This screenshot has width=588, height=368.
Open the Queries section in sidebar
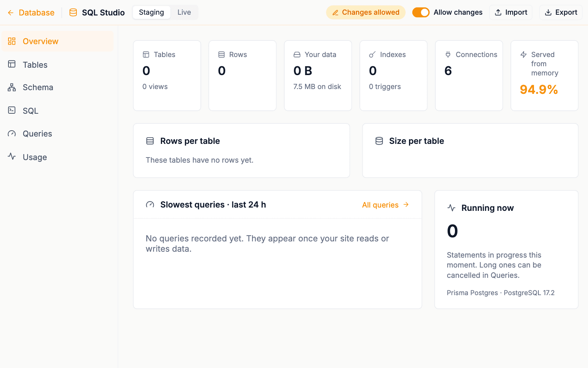pos(58,134)
